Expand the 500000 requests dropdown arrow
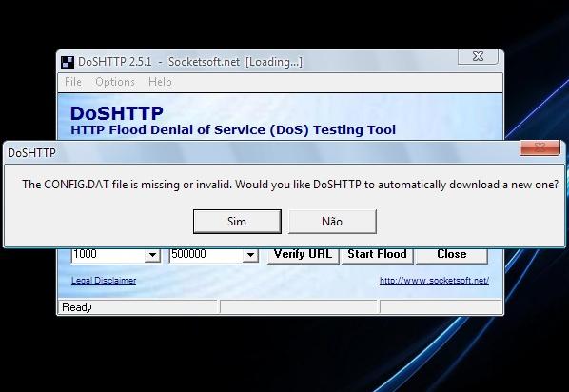This screenshot has height=392, width=569. click(x=250, y=255)
